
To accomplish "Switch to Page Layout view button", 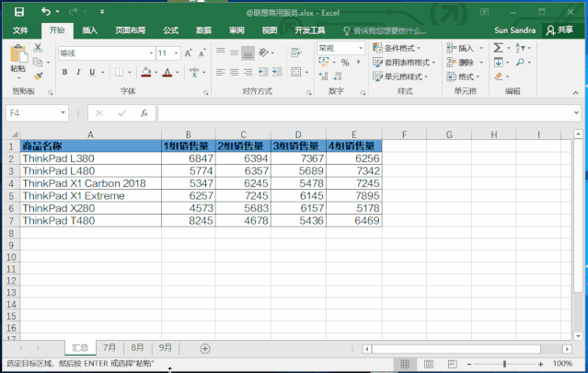I will point(429,364).
